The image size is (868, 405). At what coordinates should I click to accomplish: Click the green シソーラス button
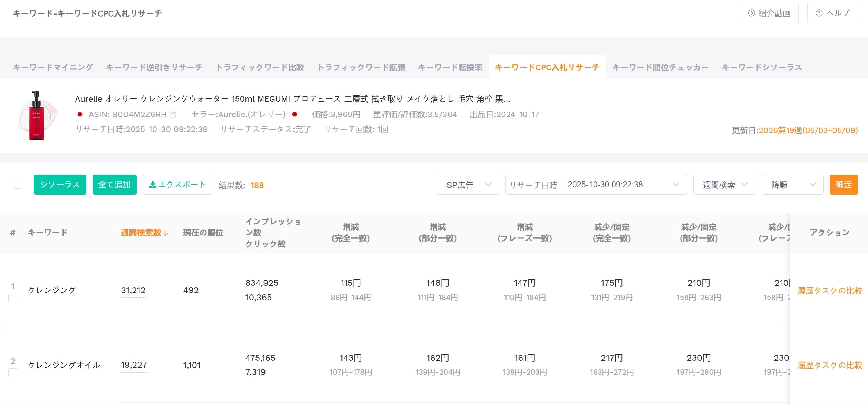[60, 185]
